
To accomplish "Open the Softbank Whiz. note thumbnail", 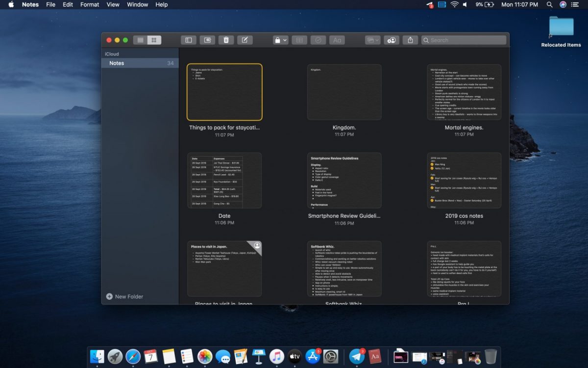I will (x=344, y=268).
